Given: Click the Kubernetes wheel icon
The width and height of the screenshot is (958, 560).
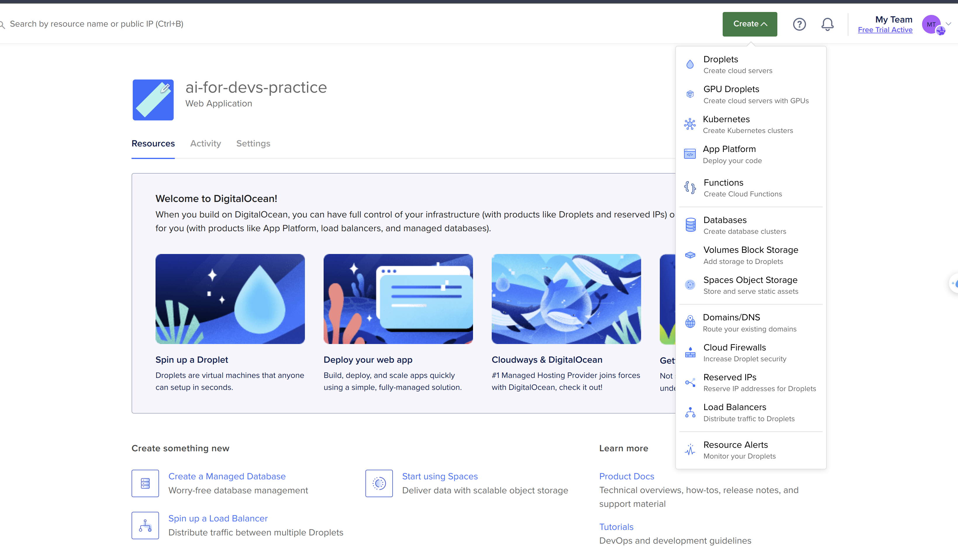Looking at the screenshot, I should (690, 124).
